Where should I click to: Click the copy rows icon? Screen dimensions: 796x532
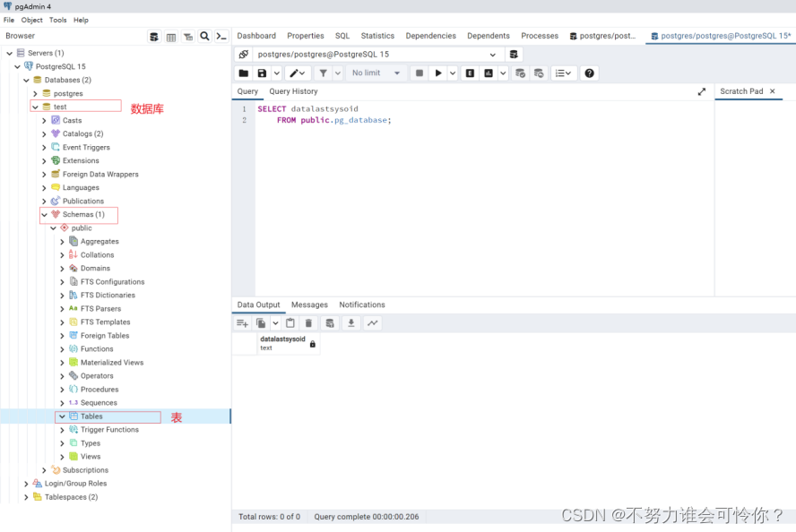click(x=261, y=322)
